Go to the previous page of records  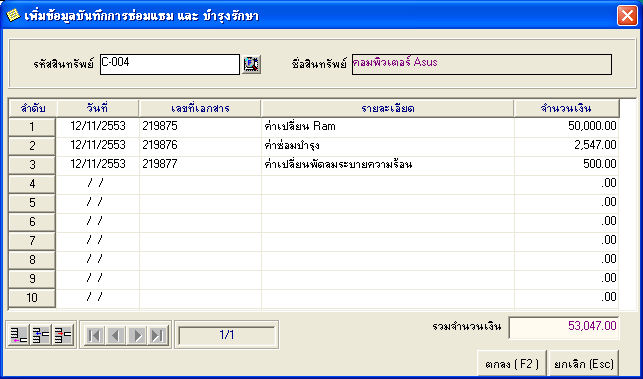(x=115, y=336)
